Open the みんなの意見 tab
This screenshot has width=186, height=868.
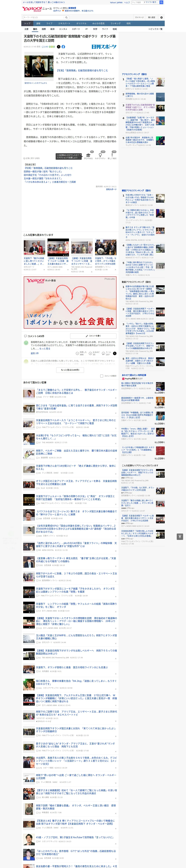click(x=98, y=24)
